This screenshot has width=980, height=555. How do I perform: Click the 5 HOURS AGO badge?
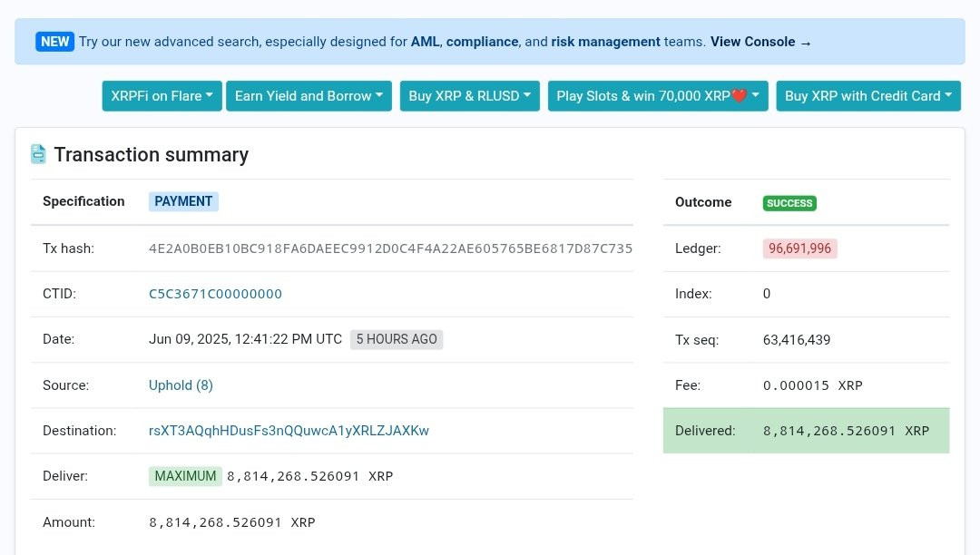click(397, 339)
